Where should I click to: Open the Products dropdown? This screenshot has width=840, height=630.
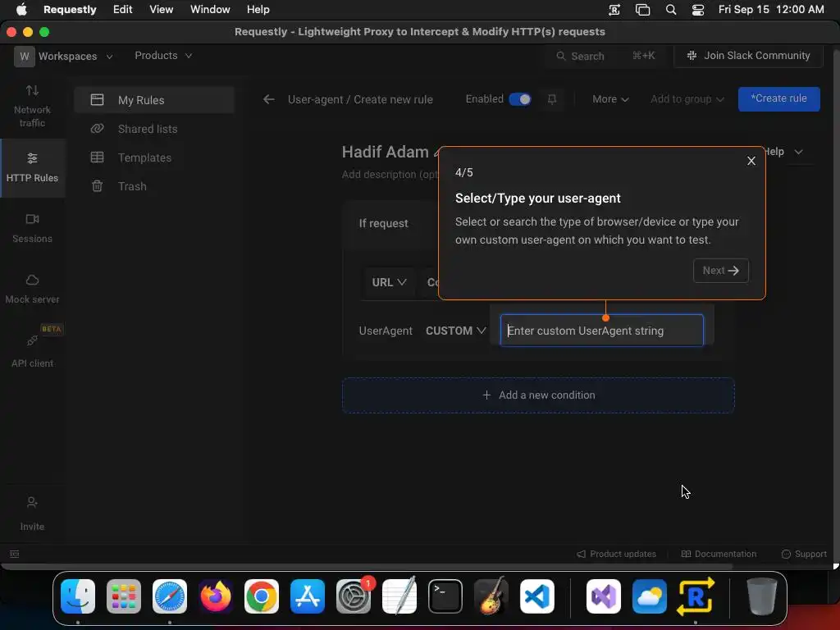pyautogui.click(x=163, y=56)
